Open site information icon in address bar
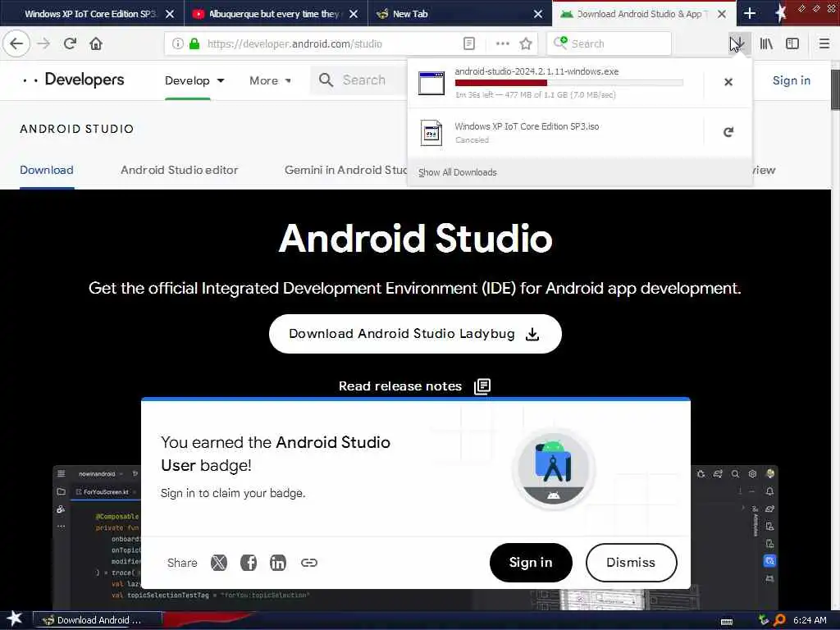840x630 pixels. (x=177, y=44)
